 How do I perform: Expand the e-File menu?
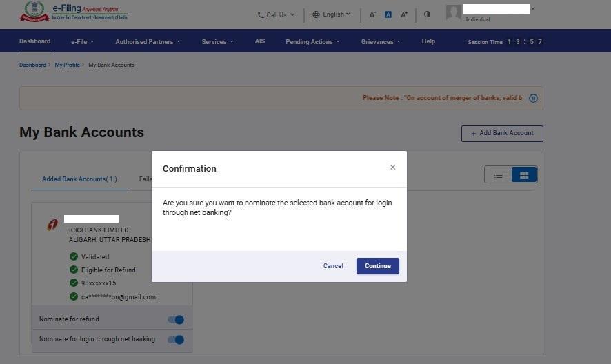(82, 42)
